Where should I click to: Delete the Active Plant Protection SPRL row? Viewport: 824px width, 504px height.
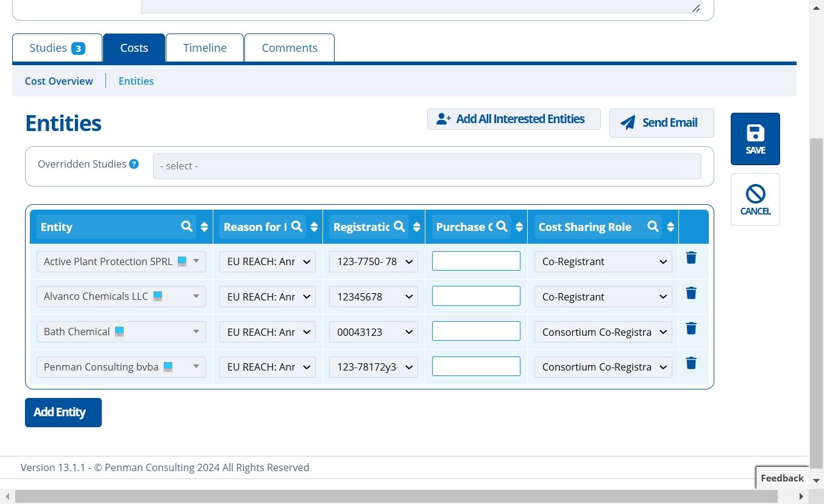tap(691, 258)
